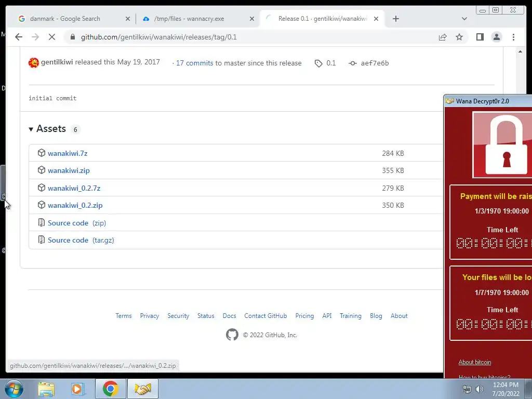
Task: Open Contact GitHub footer link
Action: pyautogui.click(x=265, y=315)
